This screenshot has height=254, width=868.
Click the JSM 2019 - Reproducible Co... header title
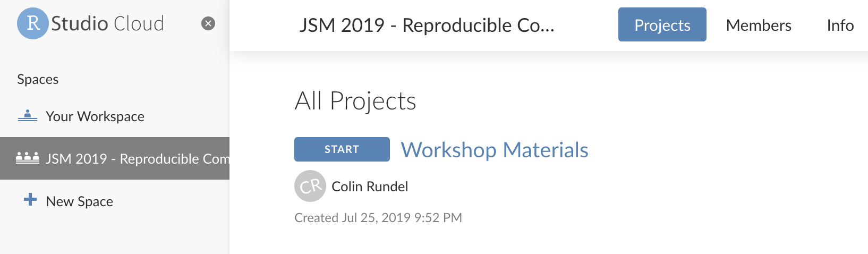(x=427, y=25)
